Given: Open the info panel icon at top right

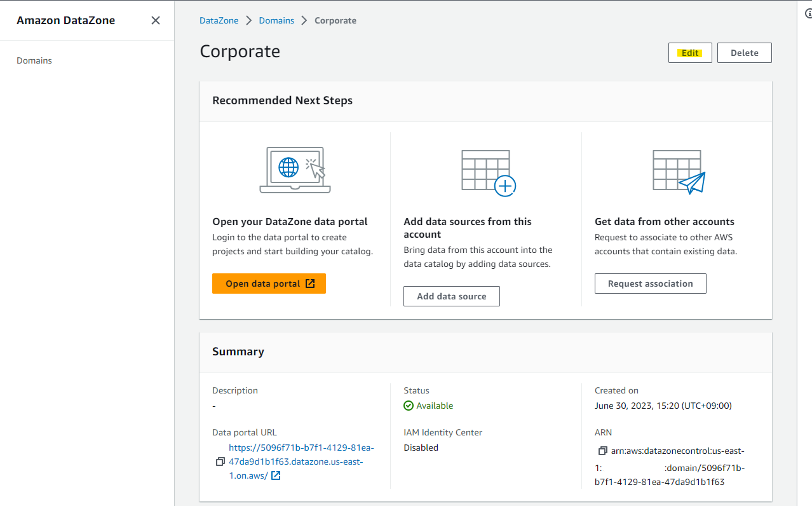Looking at the screenshot, I should click(808, 12).
